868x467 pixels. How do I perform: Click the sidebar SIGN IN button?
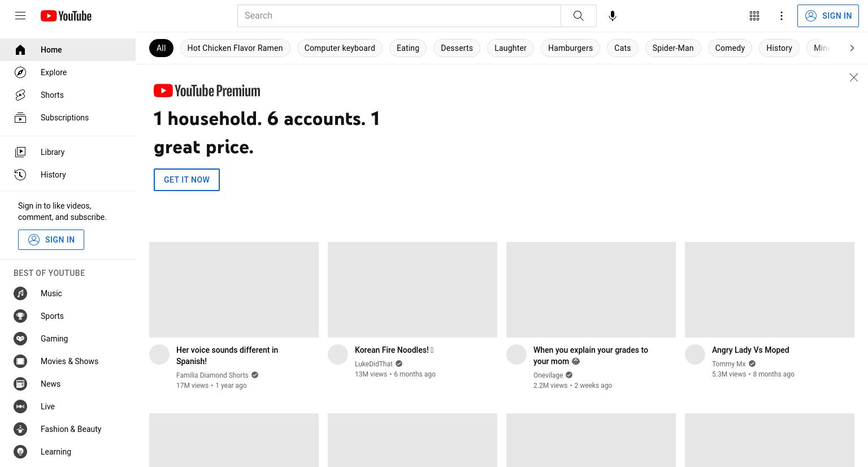(x=51, y=240)
